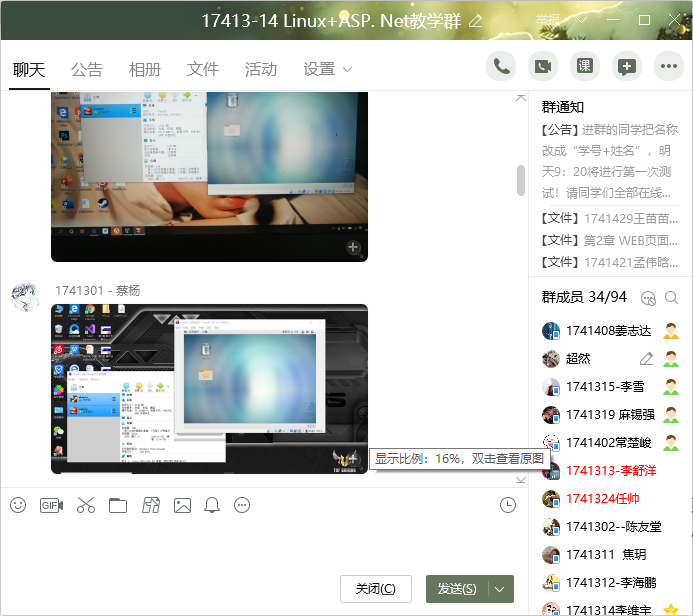Edit the group name with pencil icon
Viewport: 693px width, 616px height.
(475, 20)
